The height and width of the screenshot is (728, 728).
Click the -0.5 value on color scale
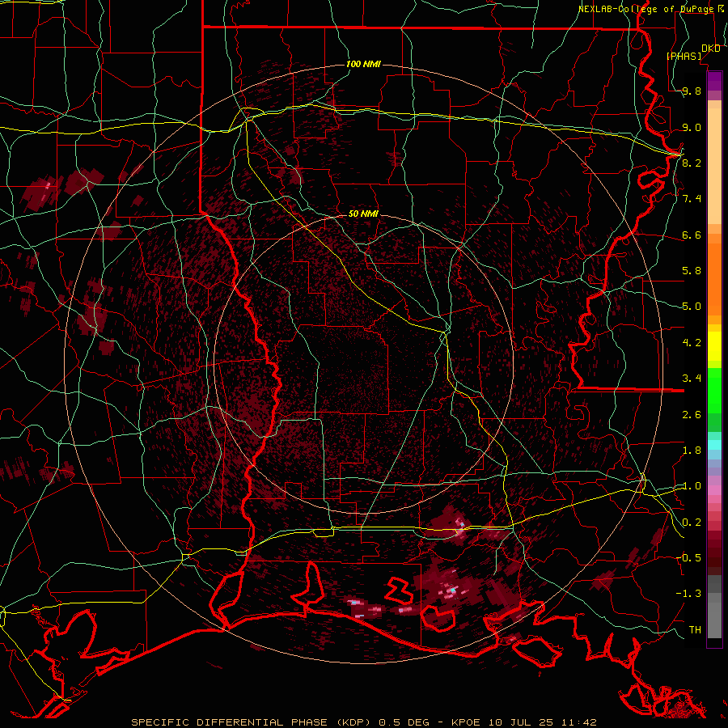tap(688, 557)
